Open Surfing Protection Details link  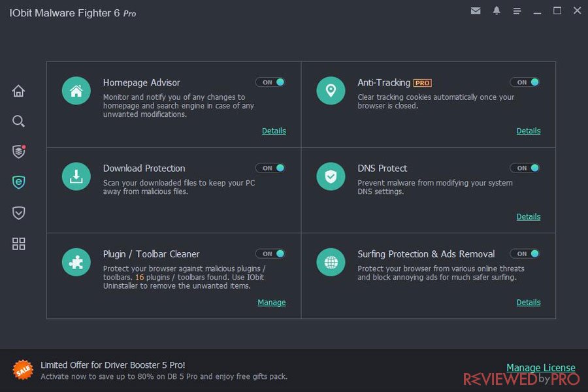529,302
